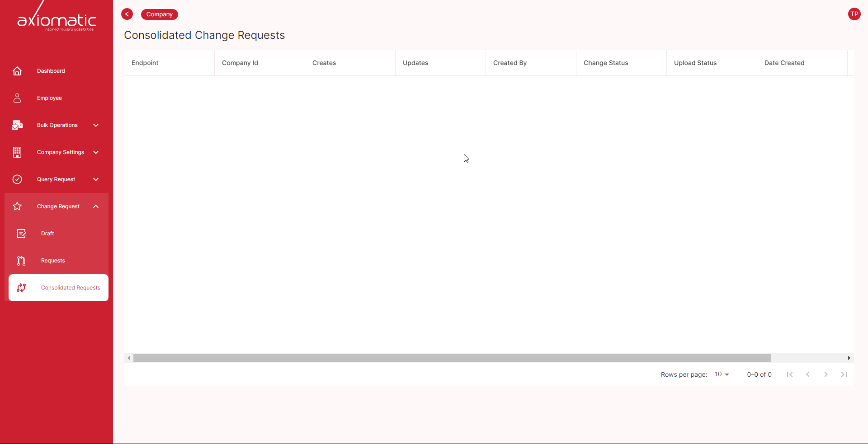Expand the Query Request menu
Screen dimensions: 868x444
point(95,179)
